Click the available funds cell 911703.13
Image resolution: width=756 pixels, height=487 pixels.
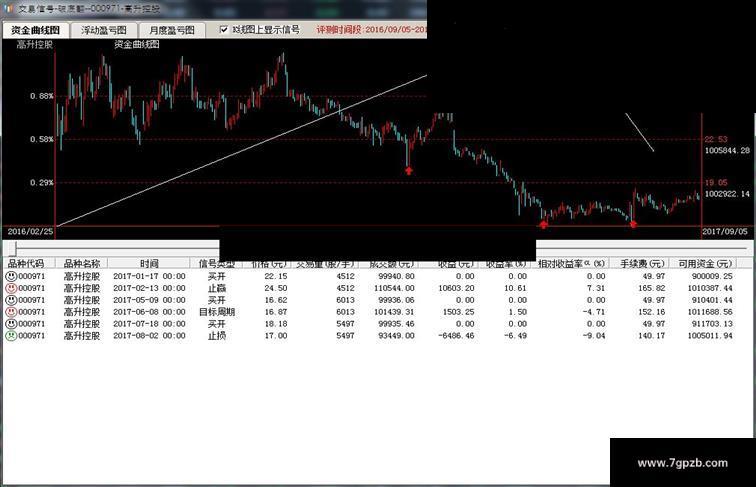click(712, 324)
